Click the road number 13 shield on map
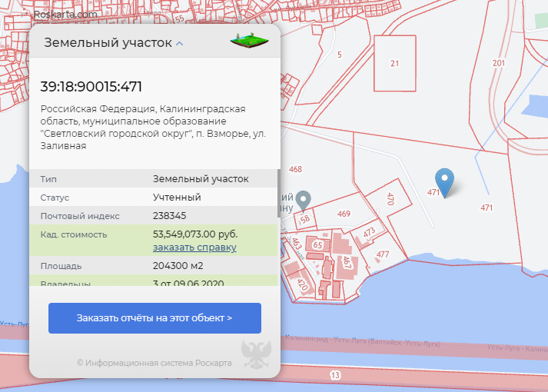Screen dimensions: 548x392 (334, 374)
